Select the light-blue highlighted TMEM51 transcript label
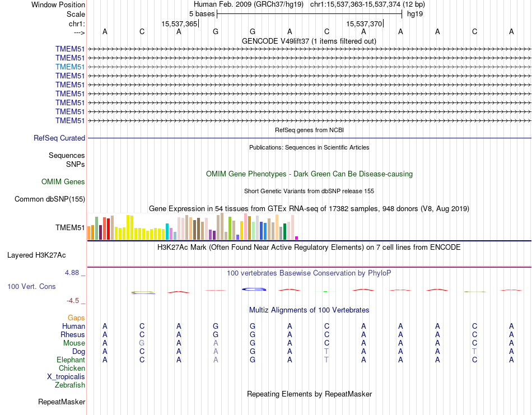The image size is (532, 415). pos(70,67)
